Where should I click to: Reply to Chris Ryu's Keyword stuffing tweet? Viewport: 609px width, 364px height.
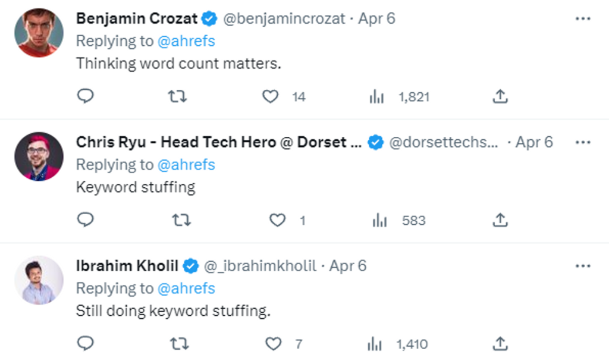85,219
